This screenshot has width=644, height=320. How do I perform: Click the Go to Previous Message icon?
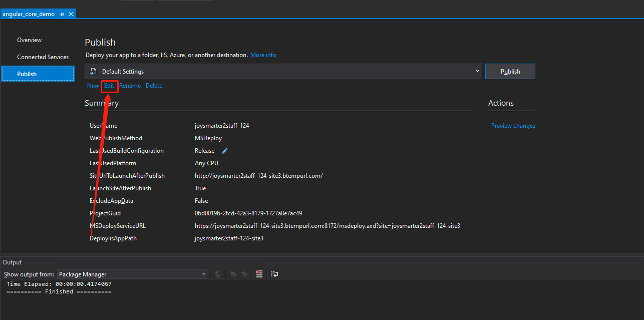[x=233, y=274]
